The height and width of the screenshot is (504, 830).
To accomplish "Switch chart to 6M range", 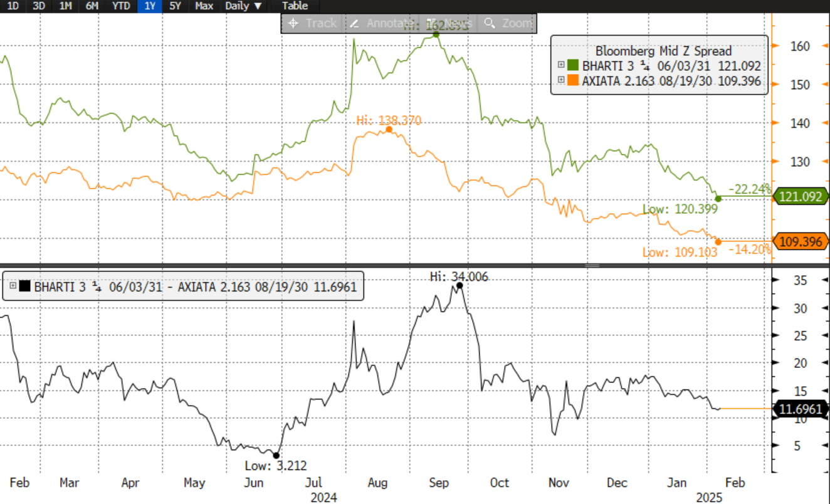I will 92,6.
